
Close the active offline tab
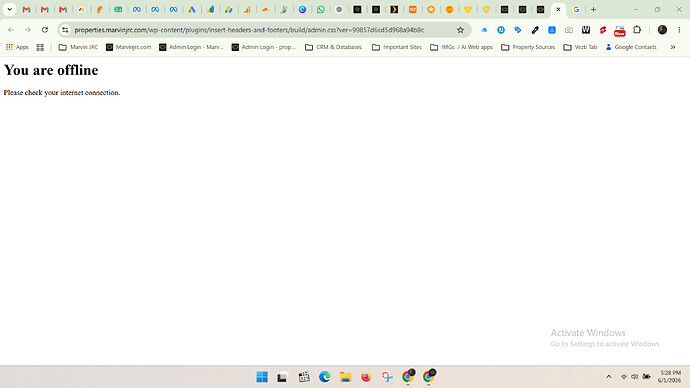558,9
